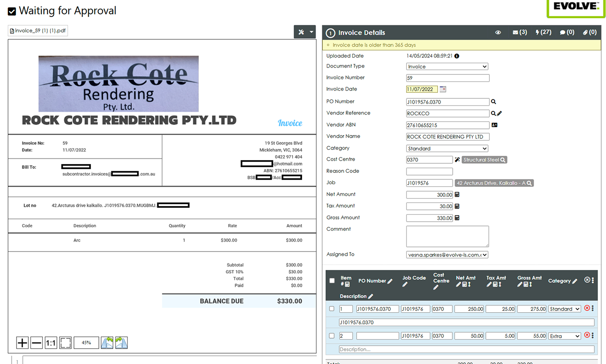Delete line item 1 with red X
The height and width of the screenshot is (364, 606).
[x=587, y=308]
